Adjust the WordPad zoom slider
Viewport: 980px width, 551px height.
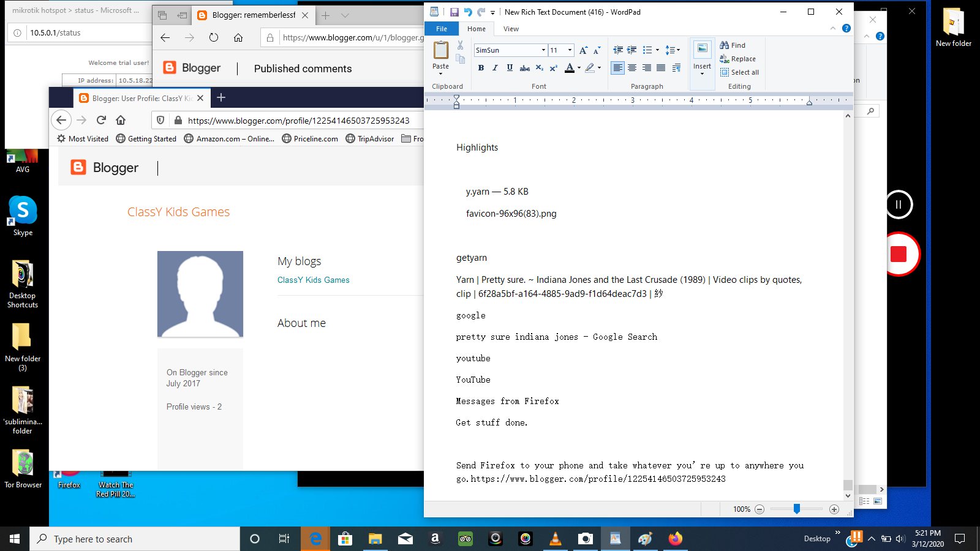pyautogui.click(x=797, y=509)
